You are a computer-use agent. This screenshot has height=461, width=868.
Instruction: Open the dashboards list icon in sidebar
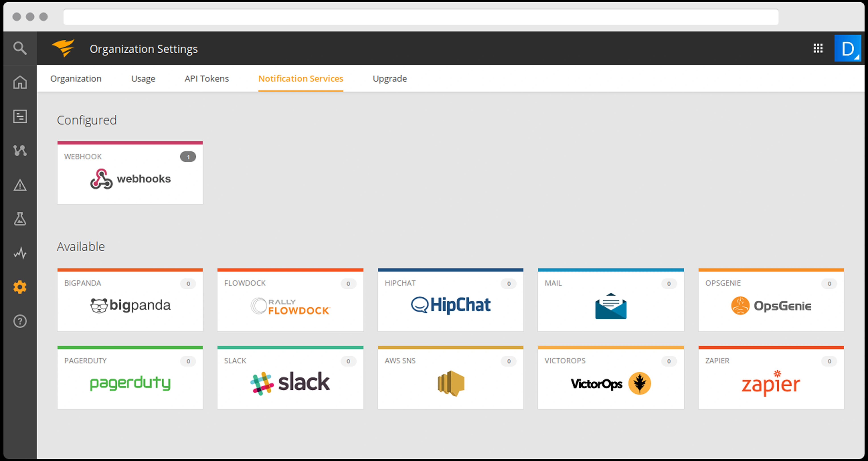(20, 117)
